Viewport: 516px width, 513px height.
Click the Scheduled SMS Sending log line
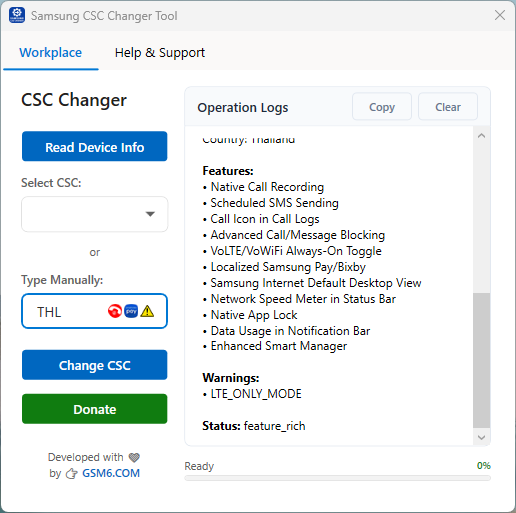[x=271, y=203]
